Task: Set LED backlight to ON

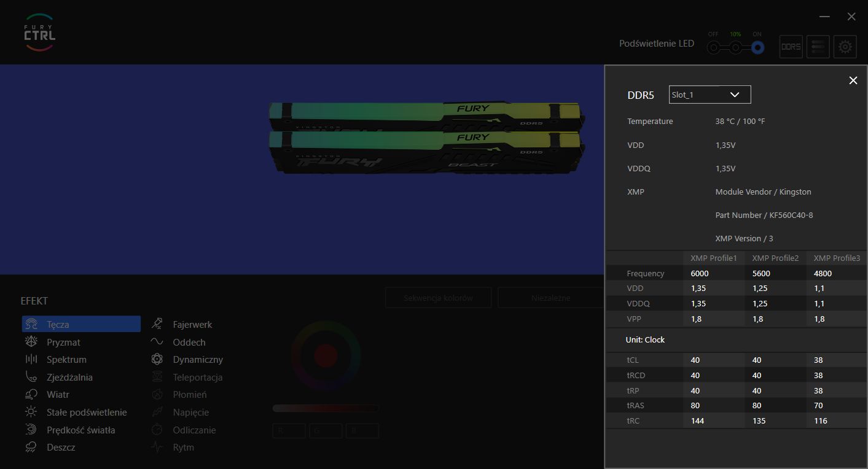Action: pos(757,47)
